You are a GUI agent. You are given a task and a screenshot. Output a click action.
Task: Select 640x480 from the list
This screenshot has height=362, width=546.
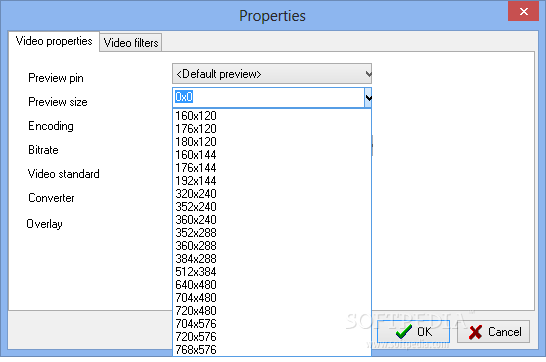(x=272, y=285)
